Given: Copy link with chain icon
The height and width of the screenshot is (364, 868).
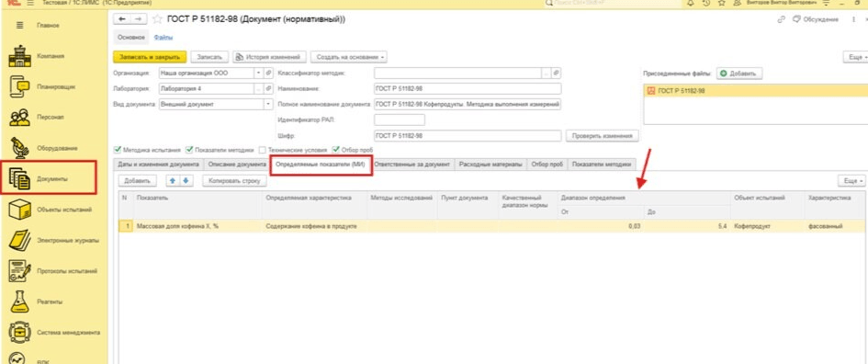Looking at the screenshot, I should pos(782,19).
